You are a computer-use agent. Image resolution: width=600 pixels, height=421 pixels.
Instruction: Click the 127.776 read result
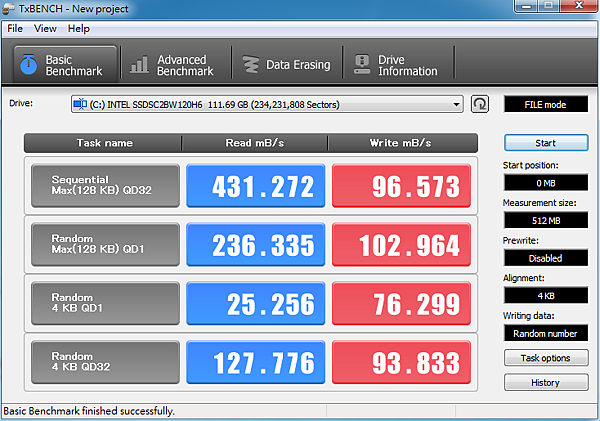(256, 362)
